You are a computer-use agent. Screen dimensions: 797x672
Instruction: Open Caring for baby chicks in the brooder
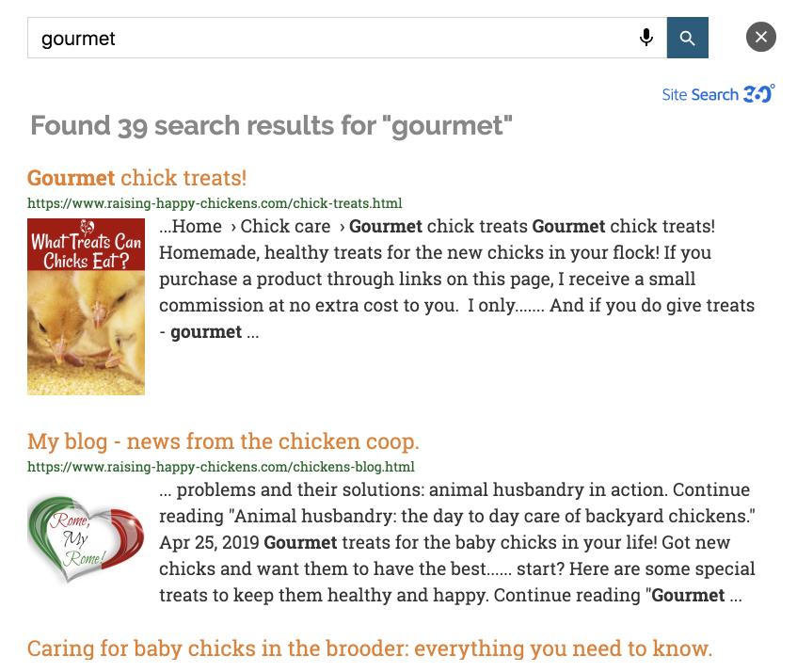point(370,648)
